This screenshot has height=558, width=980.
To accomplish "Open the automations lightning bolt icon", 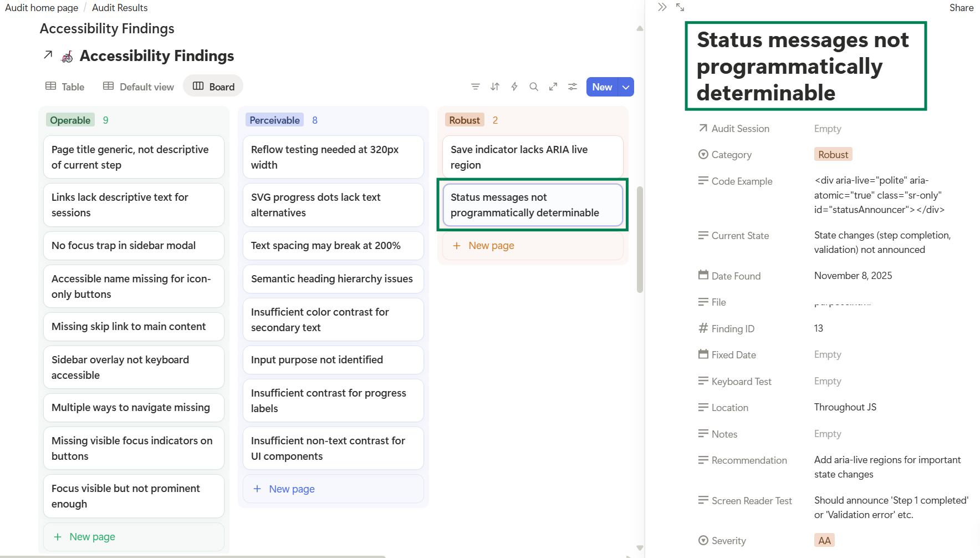I will point(514,87).
